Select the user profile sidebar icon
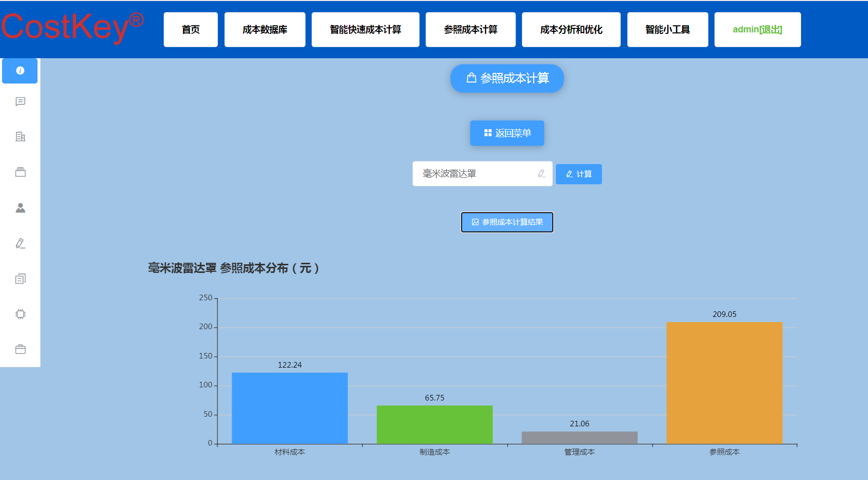The image size is (868, 480). coord(20,208)
